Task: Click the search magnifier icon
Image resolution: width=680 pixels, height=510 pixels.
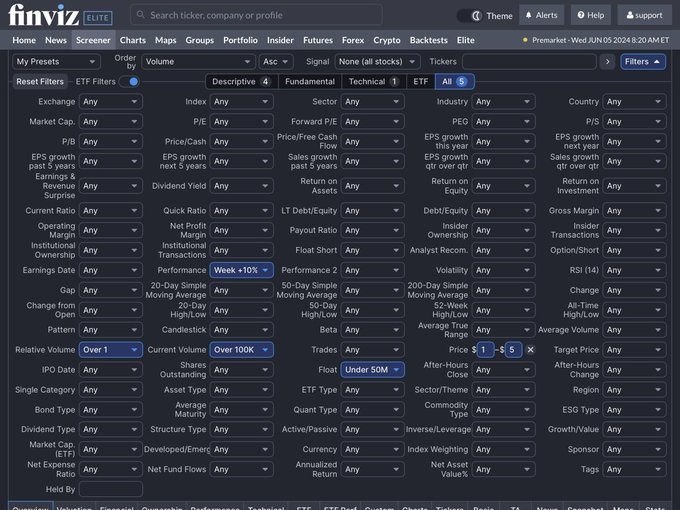Action: (141, 15)
